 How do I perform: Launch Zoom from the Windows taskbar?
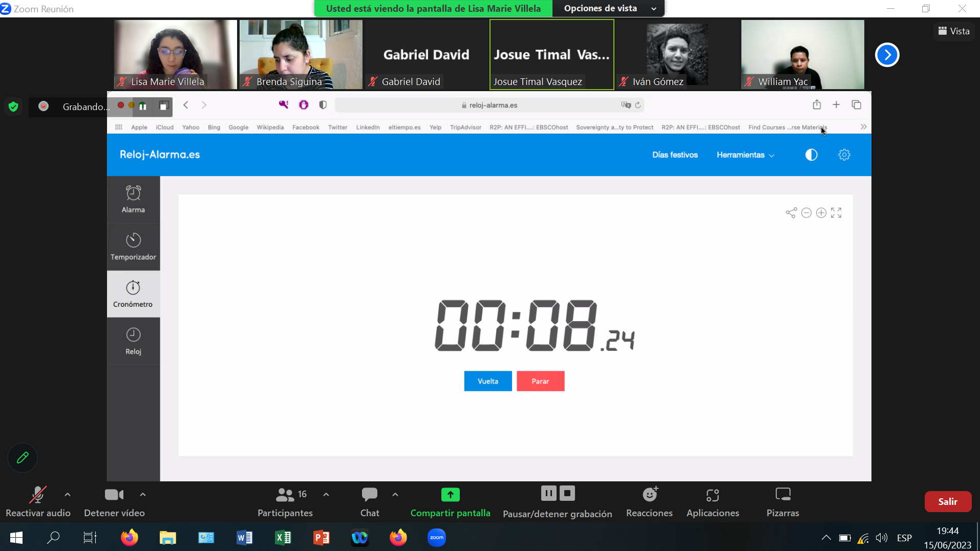[436, 538]
